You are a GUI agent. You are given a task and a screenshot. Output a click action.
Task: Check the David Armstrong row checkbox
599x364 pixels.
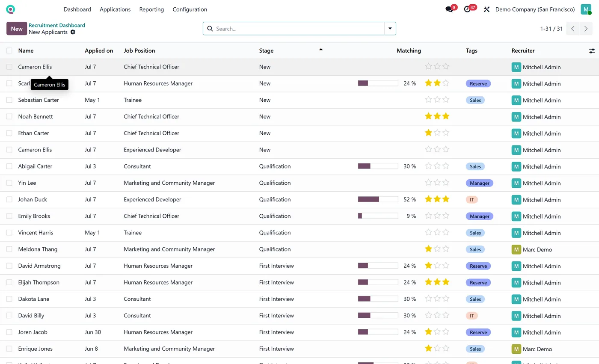[x=9, y=266]
